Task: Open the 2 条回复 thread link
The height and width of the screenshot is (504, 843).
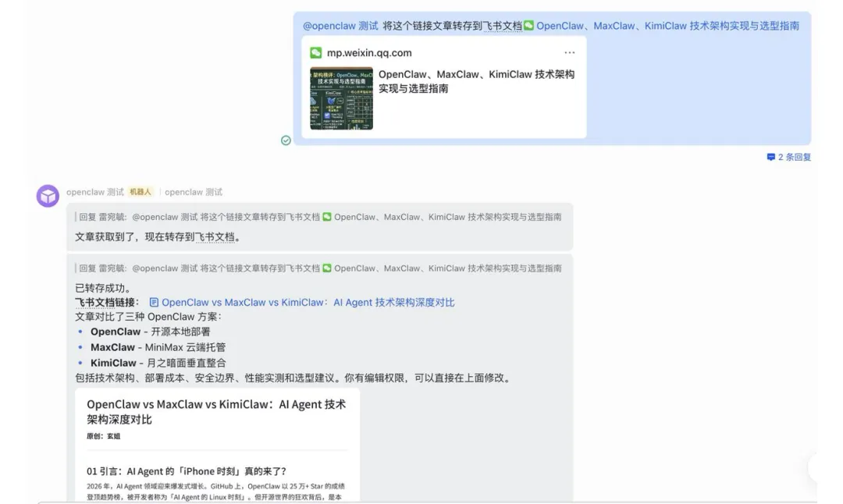Action: (795, 157)
